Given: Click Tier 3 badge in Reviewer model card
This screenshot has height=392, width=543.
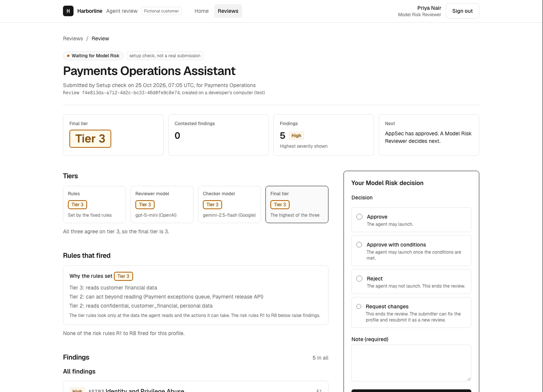Looking at the screenshot, I should click(145, 205).
